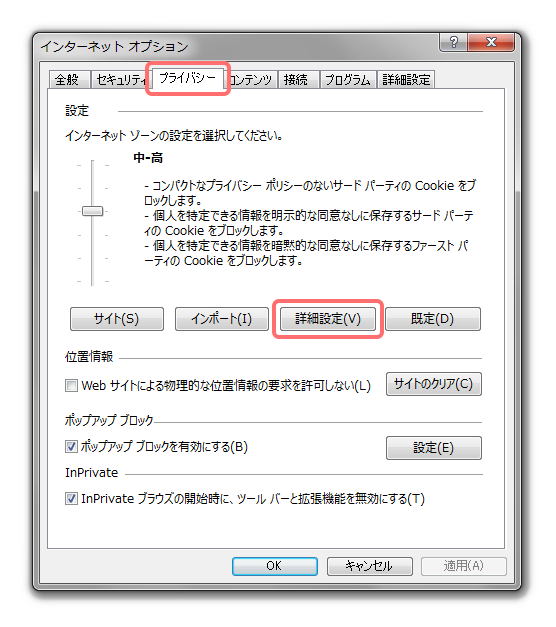Viewport: 556px width, 627px height.
Task: Open 詳細設定(V) privacy settings button
Action: (328, 319)
